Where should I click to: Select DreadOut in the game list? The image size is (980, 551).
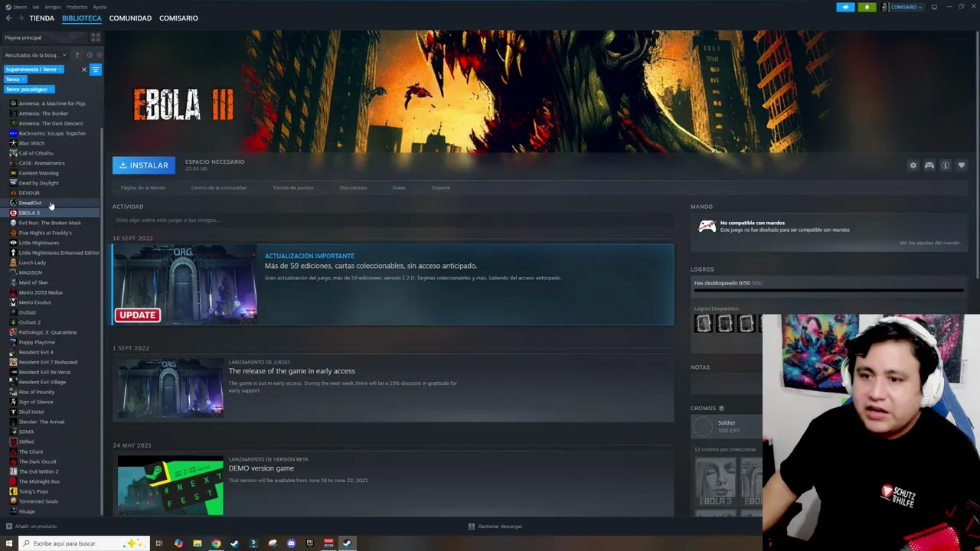[x=30, y=203]
